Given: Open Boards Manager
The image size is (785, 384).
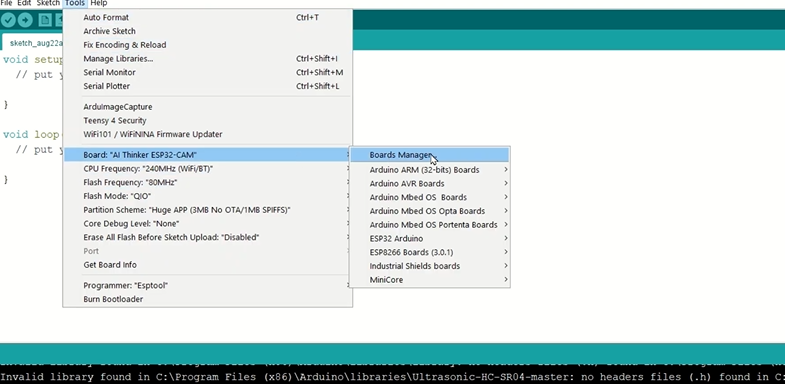Looking at the screenshot, I should click(x=430, y=155).
